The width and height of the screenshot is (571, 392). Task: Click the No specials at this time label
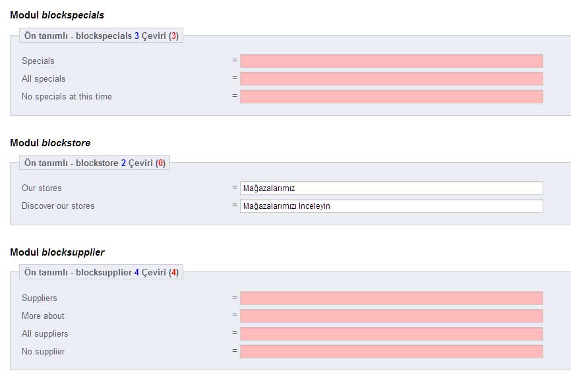pos(67,97)
